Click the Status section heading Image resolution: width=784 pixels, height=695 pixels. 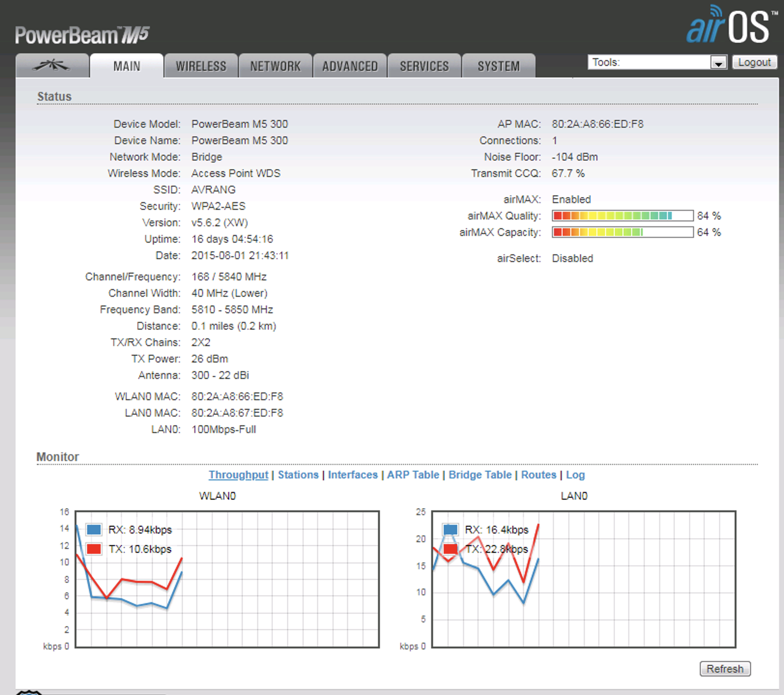[54, 97]
